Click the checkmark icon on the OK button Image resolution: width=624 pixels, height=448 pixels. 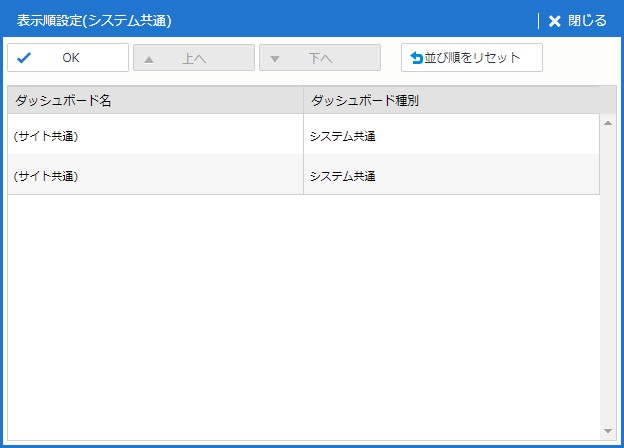point(24,58)
